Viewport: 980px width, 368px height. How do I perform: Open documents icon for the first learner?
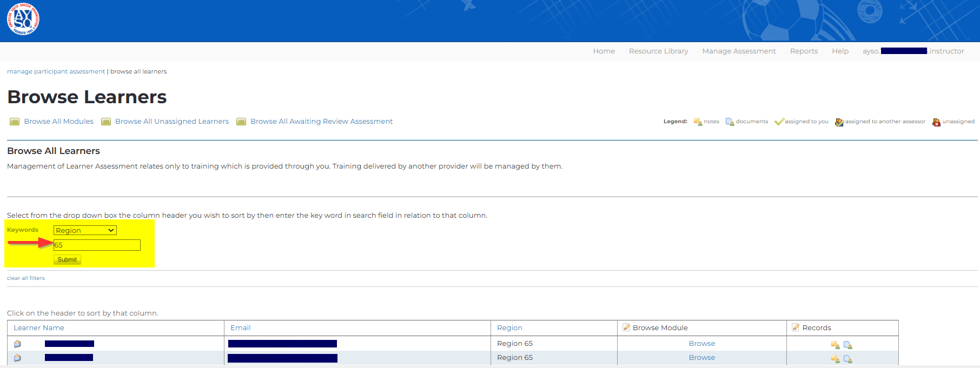847,345
